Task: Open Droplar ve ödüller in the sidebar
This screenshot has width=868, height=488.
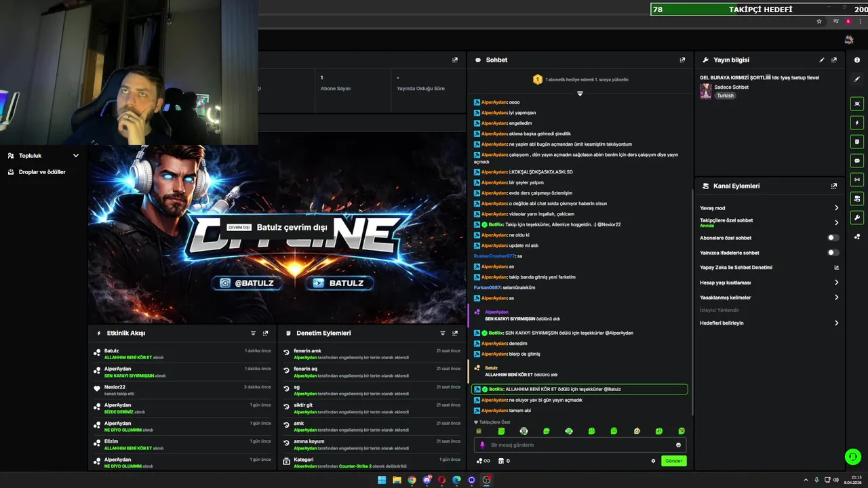Action: coord(42,172)
